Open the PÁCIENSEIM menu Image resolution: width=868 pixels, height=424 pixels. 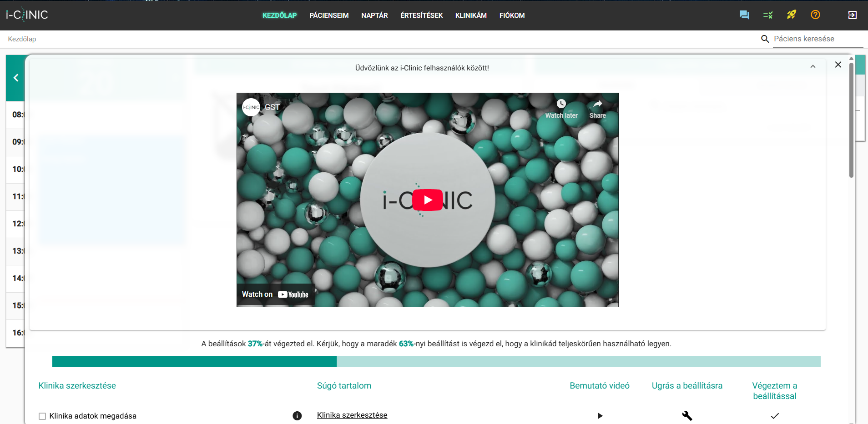tap(329, 15)
